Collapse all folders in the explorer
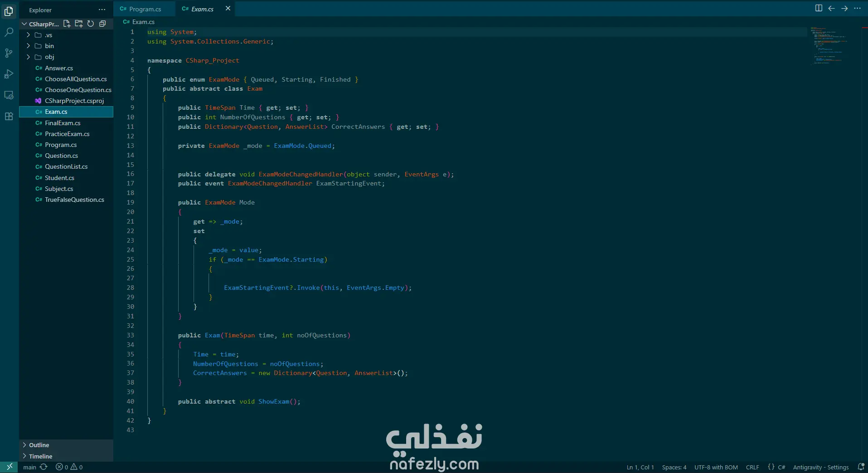 pyautogui.click(x=102, y=24)
